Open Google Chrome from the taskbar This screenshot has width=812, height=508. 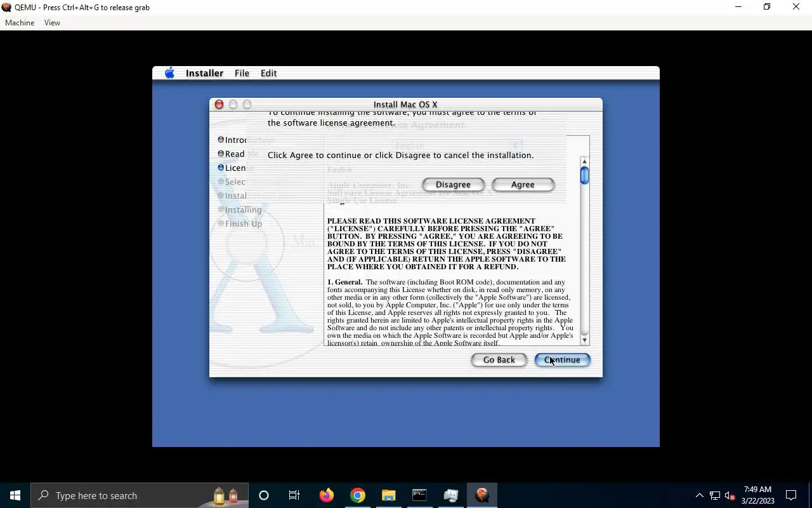coord(358,495)
